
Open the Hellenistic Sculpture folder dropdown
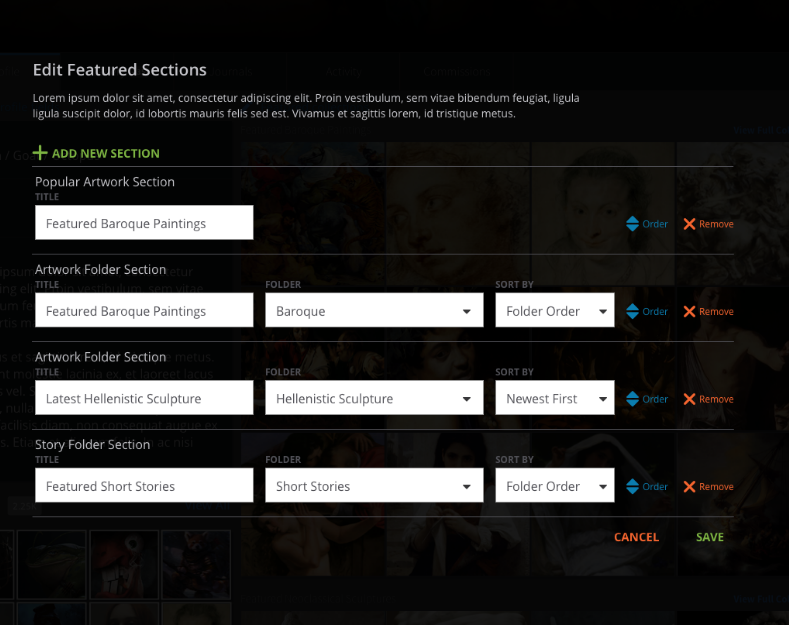click(x=374, y=398)
